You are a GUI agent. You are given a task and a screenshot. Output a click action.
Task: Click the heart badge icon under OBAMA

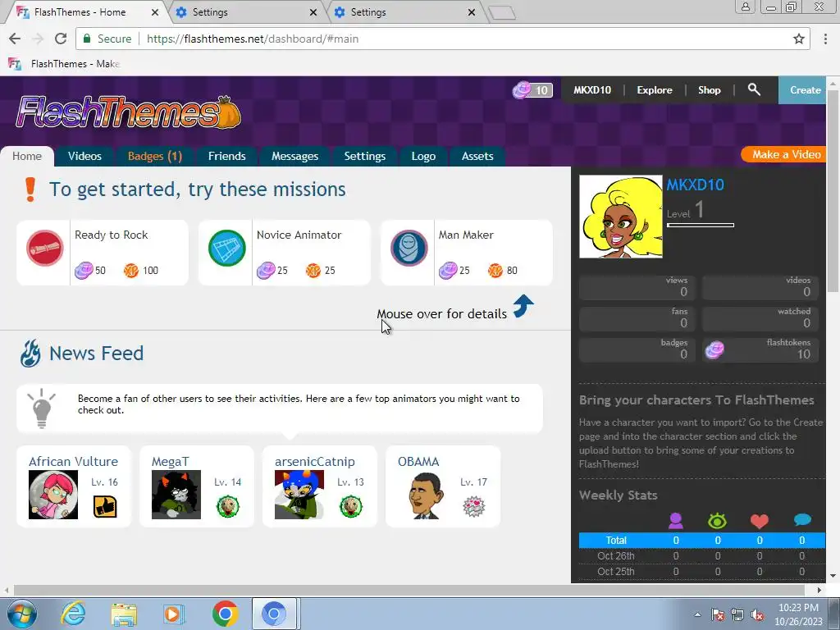tap(473, 506)
